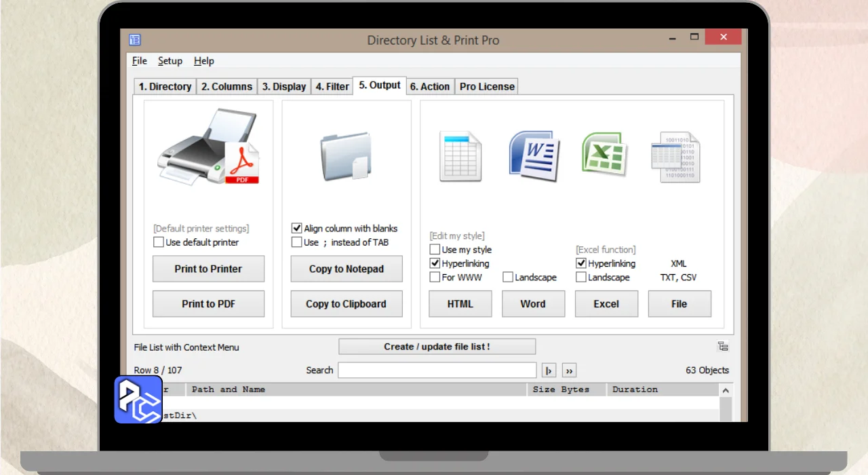The width and height of the screenshot is (868, 475).
Task: Open Edit my style link
Action: point(457,236)
